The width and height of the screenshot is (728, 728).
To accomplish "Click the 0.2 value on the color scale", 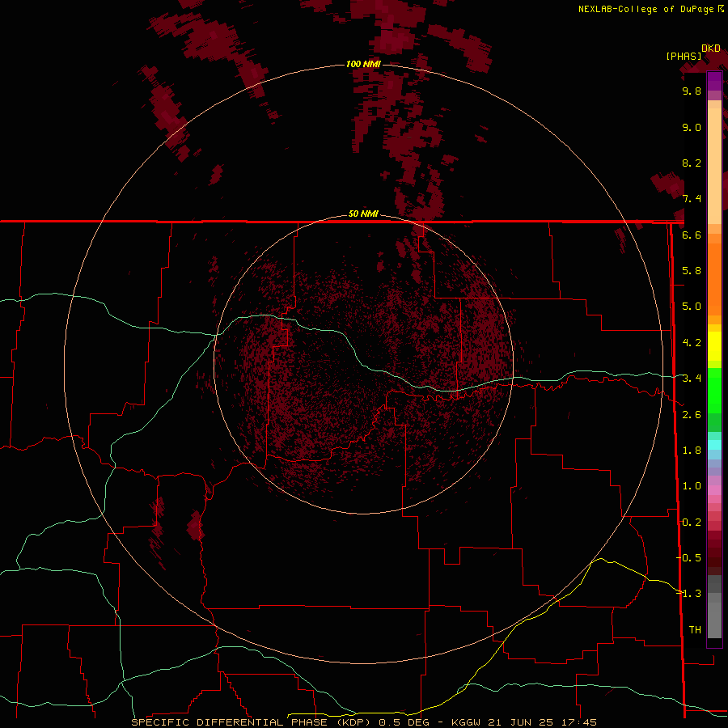I will [x=690, y=523].
